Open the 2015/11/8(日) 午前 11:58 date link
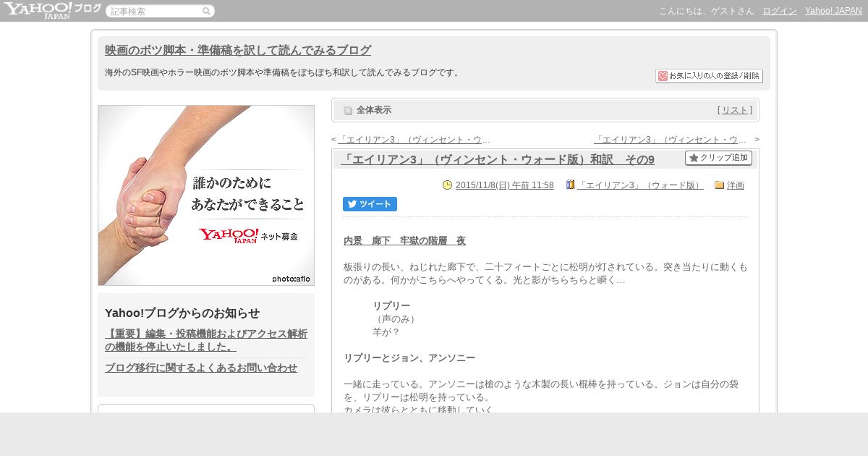This screenshot has width=868, height=456. point(505,185)
